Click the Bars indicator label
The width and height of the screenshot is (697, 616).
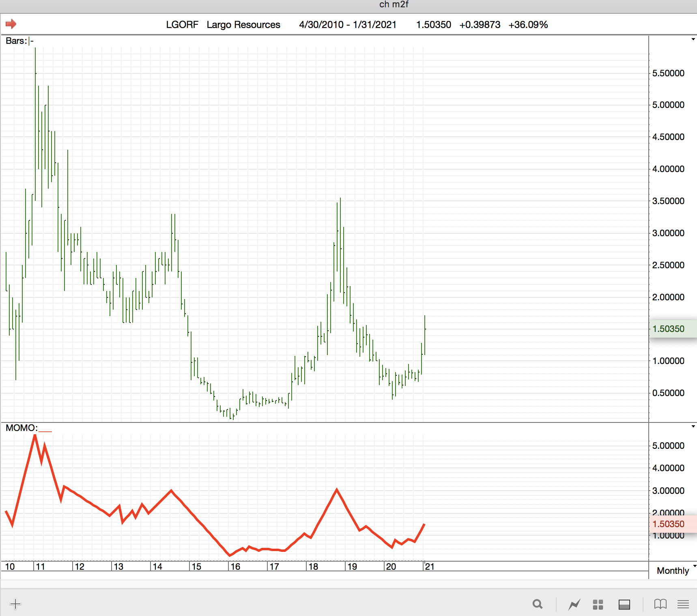point(16,41)
